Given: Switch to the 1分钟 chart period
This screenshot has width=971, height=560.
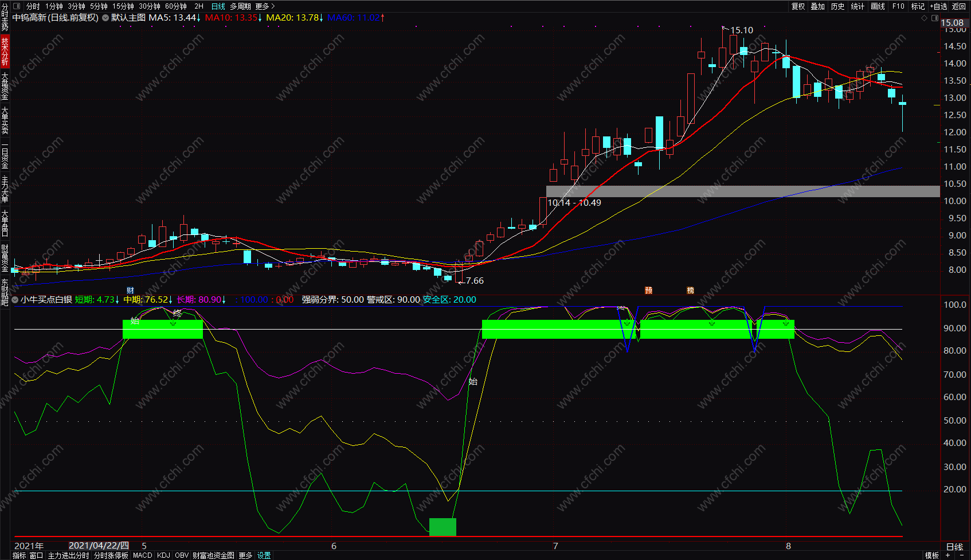Looking at the screenshot, I should tap(54, 6).
